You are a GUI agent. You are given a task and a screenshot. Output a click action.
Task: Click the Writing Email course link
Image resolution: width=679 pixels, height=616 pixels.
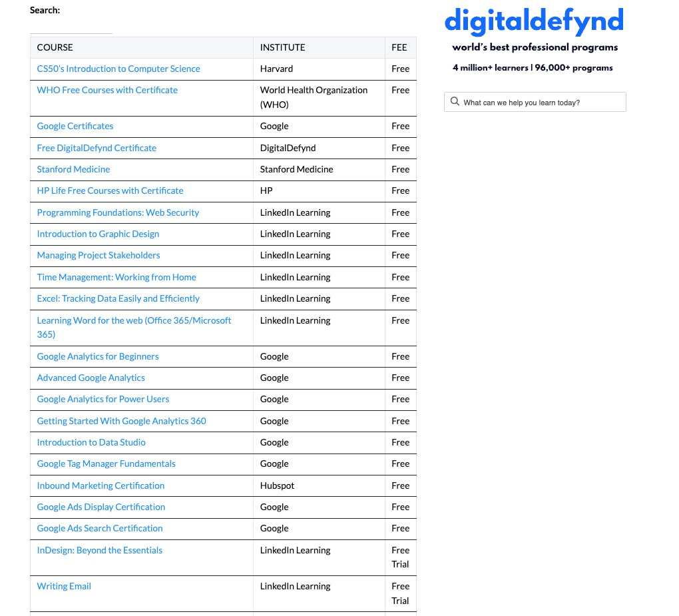pyautogui.click(x=64, y=586)
